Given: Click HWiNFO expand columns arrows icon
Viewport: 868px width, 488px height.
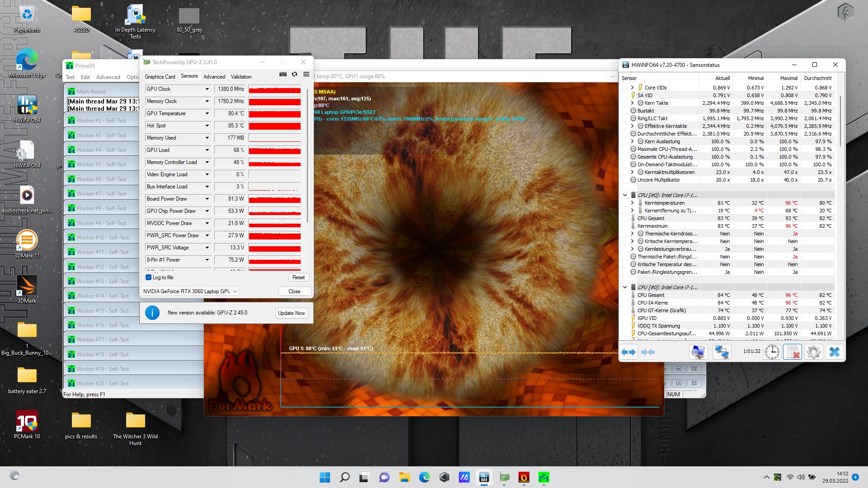Looking at the screenshot, I should [x=629, y=352].
